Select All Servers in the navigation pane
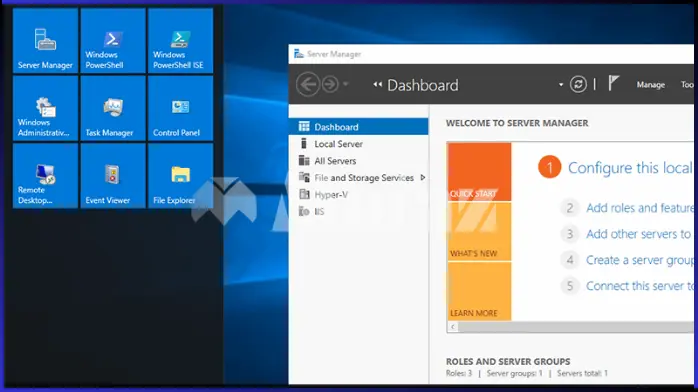This screenshot has height=392, width=698. [x=358, y=161]
